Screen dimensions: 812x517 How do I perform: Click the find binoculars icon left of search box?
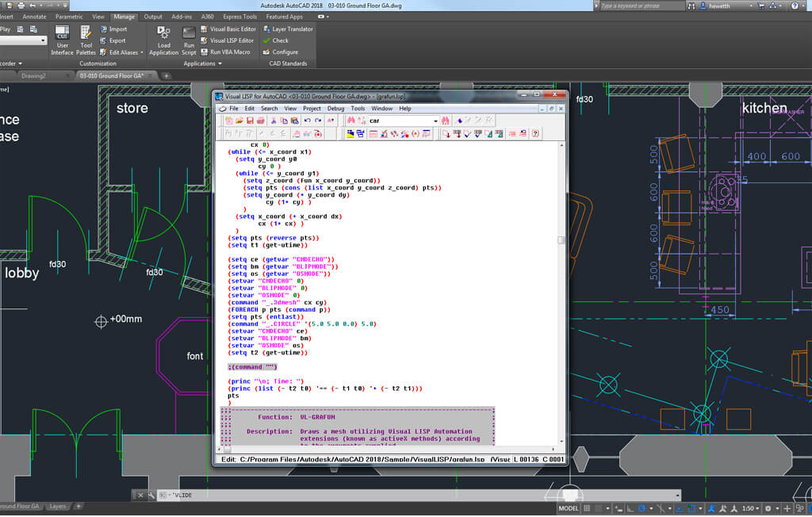[x=350, y=121]
